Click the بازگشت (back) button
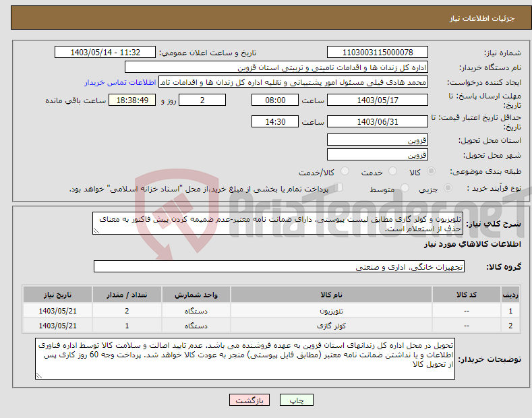Image resolution: width=532 pixels, height=418 pixels. pyautogui.click(x=249, y=400)
